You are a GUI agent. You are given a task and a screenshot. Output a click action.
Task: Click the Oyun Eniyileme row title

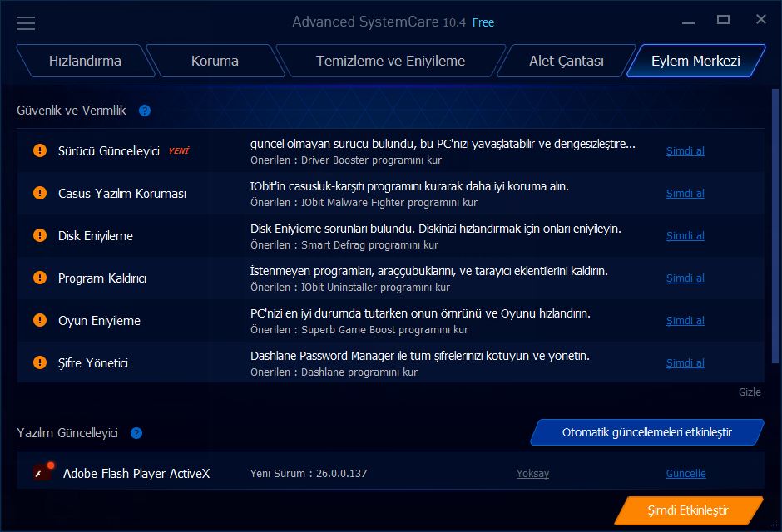pyautogui.click(x=99, y=320)
